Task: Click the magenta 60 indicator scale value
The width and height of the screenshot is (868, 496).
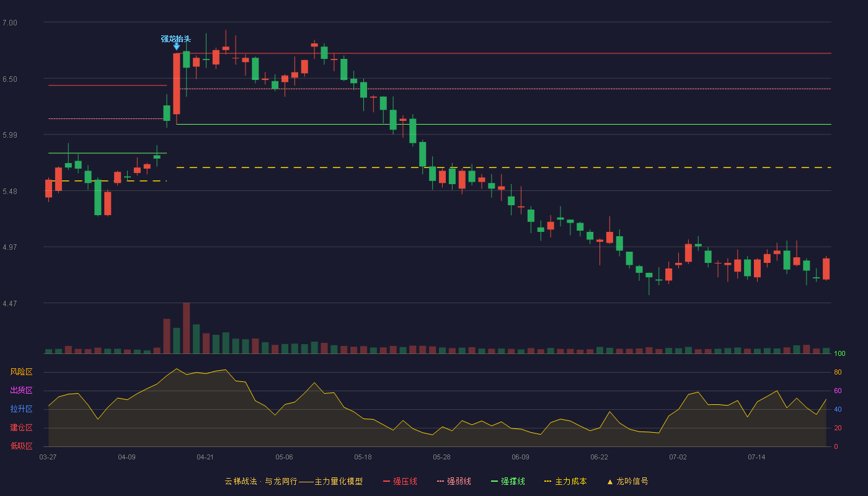Action: click(x=837, y=391)
